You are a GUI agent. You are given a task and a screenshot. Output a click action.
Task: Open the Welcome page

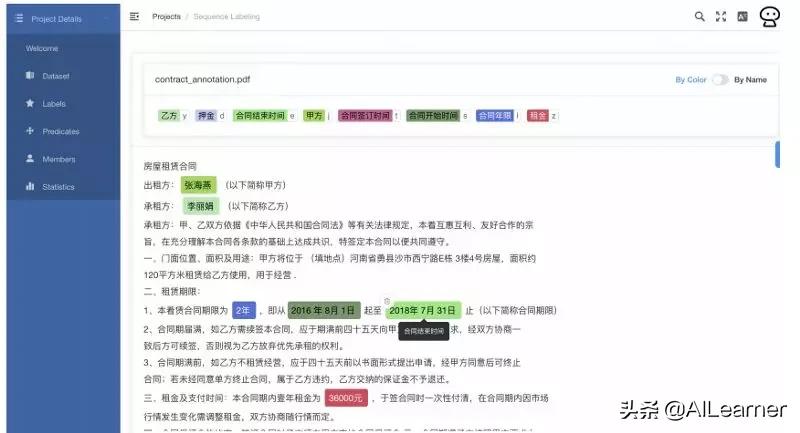[x=42, y=48]
